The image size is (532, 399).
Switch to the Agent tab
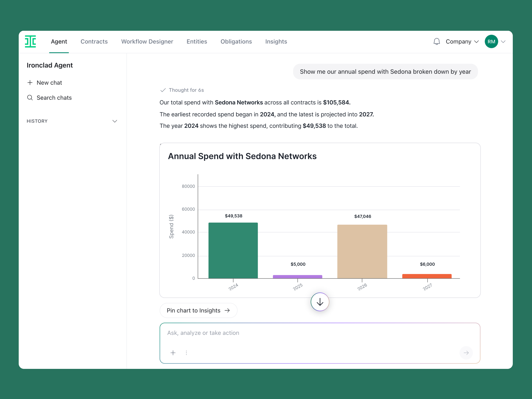(59, 42)
